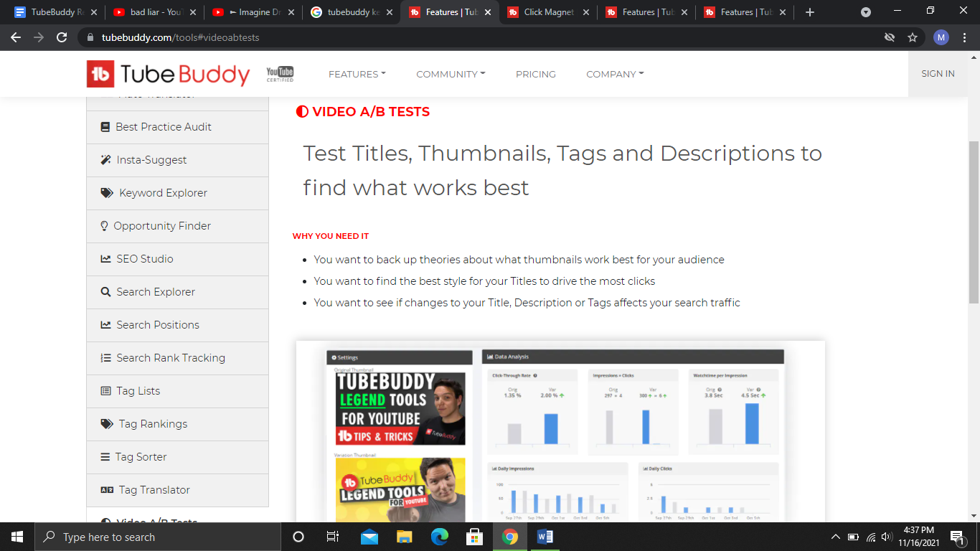Open Microsoft Edge from the taskbar
Image resolution: width=980 pixels, height=551 pixels.
[x=440, y=537]
